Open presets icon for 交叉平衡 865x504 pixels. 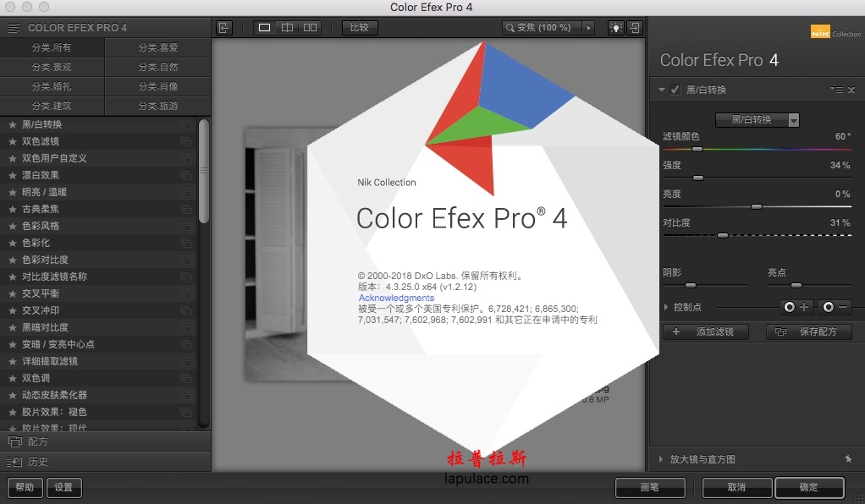186,294
